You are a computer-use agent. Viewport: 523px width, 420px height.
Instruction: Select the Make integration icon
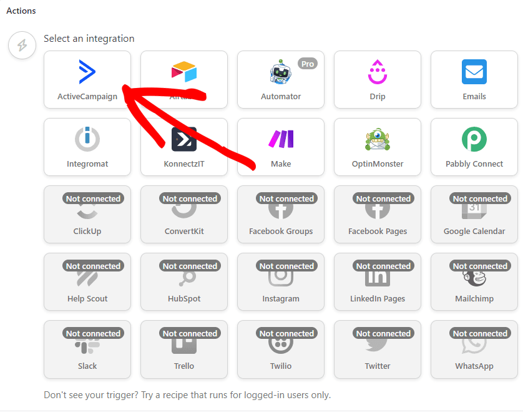pyautogui.click(x=280, y=139)
